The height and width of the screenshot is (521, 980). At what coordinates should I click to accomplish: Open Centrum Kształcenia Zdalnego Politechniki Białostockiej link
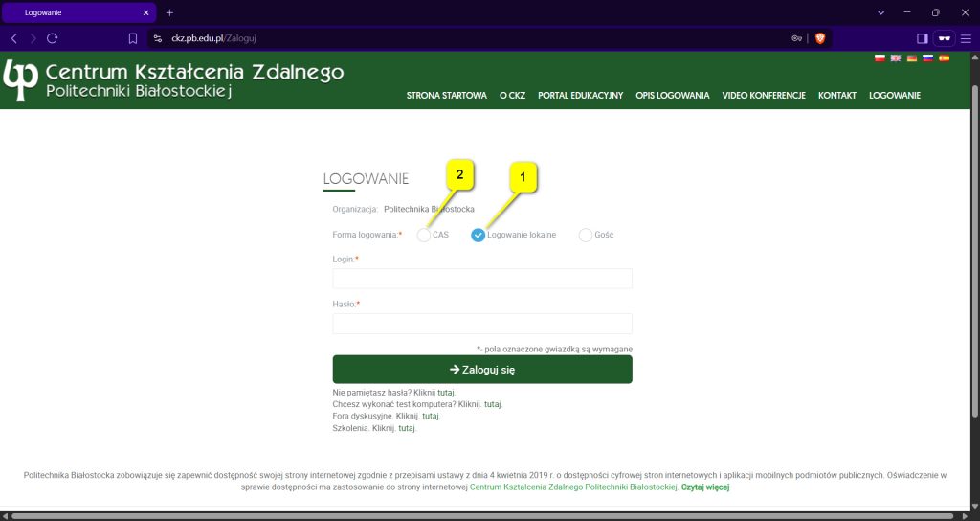coord(574,487)
